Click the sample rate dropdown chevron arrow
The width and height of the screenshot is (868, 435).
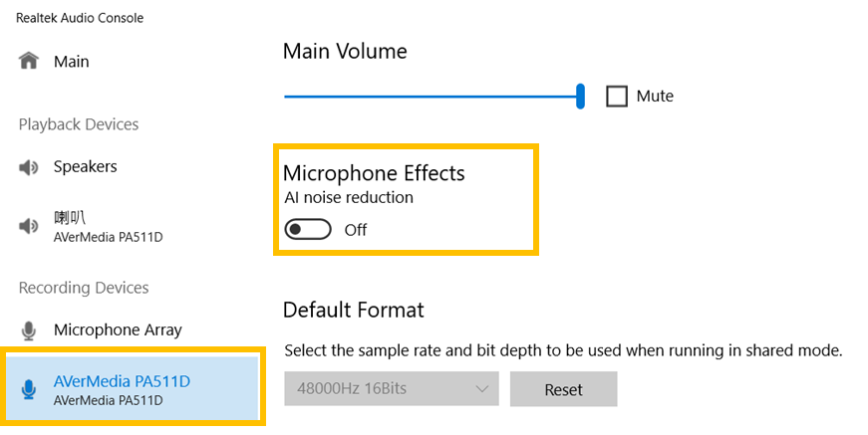click(x=482, y=389)
